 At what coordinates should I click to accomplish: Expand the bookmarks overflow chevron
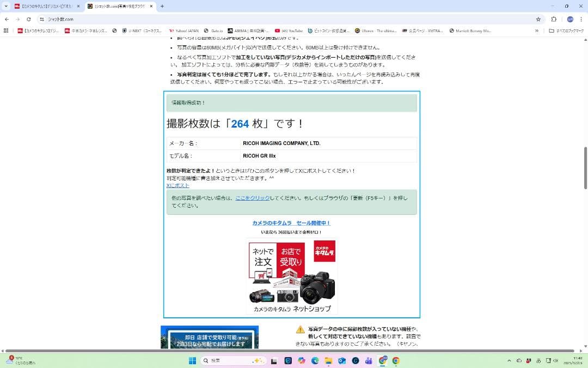(537, 31)
